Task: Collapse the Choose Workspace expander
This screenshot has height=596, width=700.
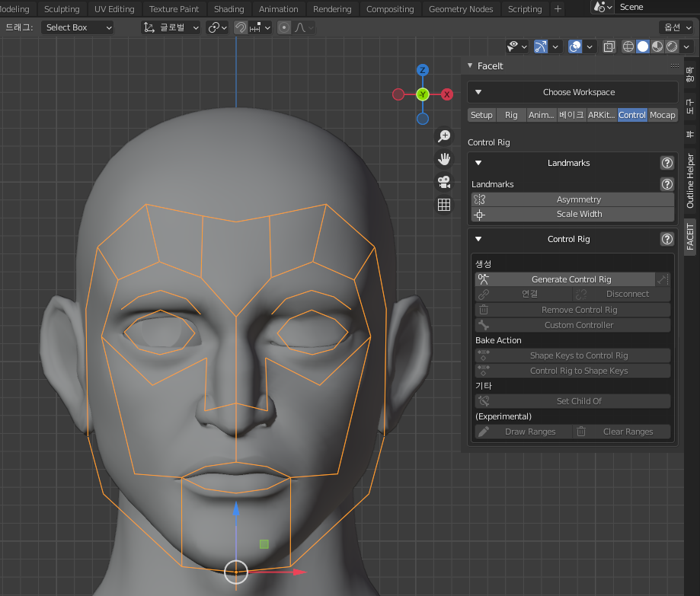Action: click(x=478, y=92)
